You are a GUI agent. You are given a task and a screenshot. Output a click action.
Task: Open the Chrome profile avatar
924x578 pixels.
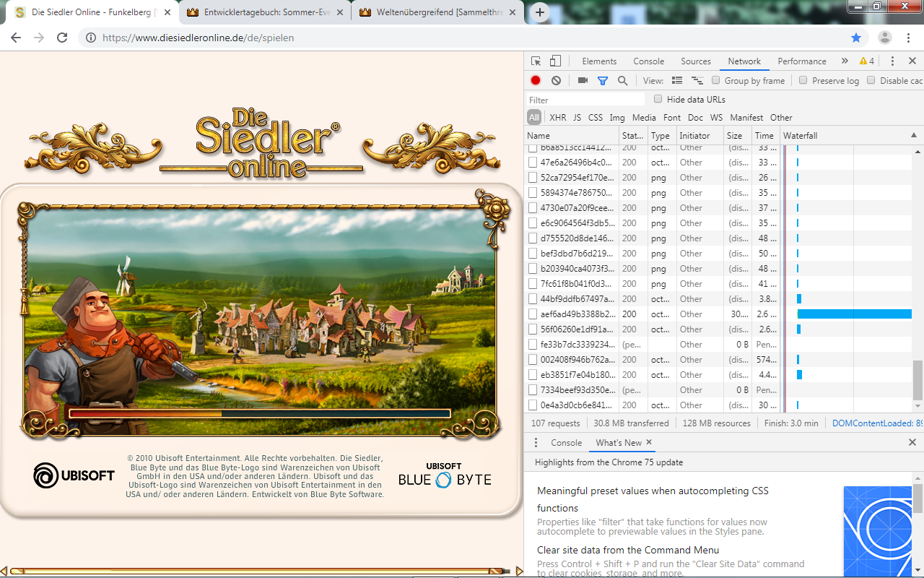pyautogui.click(x=885, y=38)
